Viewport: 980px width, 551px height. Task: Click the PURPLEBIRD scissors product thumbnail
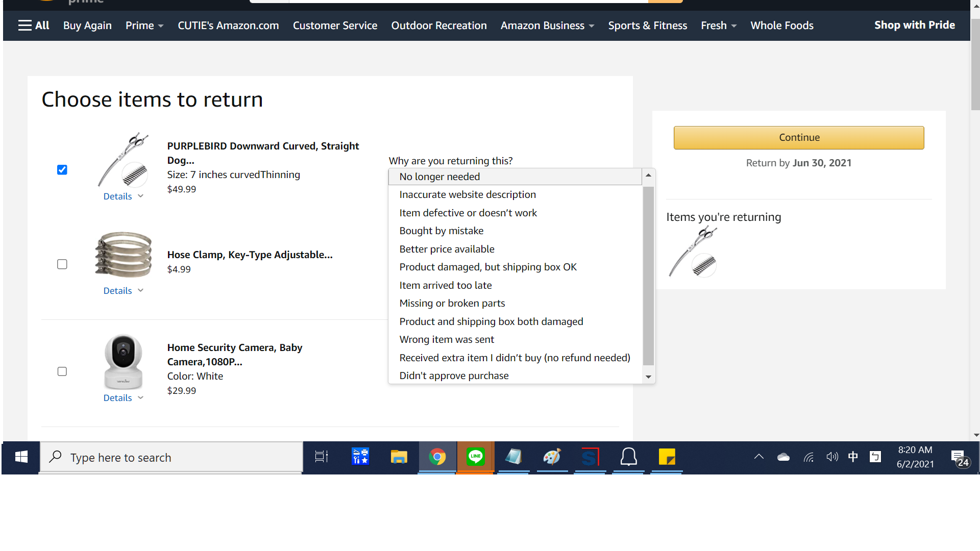[123, 160]
